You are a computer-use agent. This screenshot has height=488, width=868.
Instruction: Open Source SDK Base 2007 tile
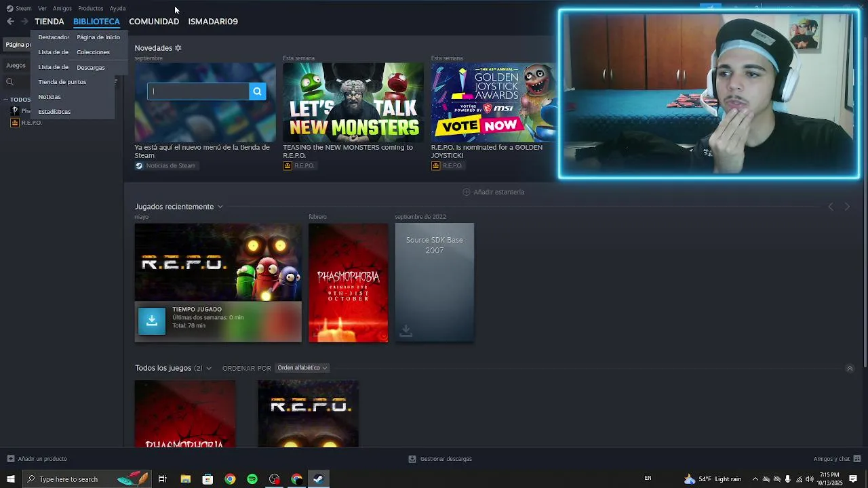coord(434,283)
